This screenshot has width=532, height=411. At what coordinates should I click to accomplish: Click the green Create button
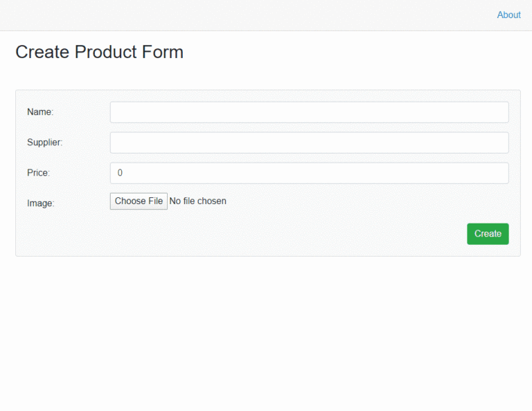pos(488,234)
